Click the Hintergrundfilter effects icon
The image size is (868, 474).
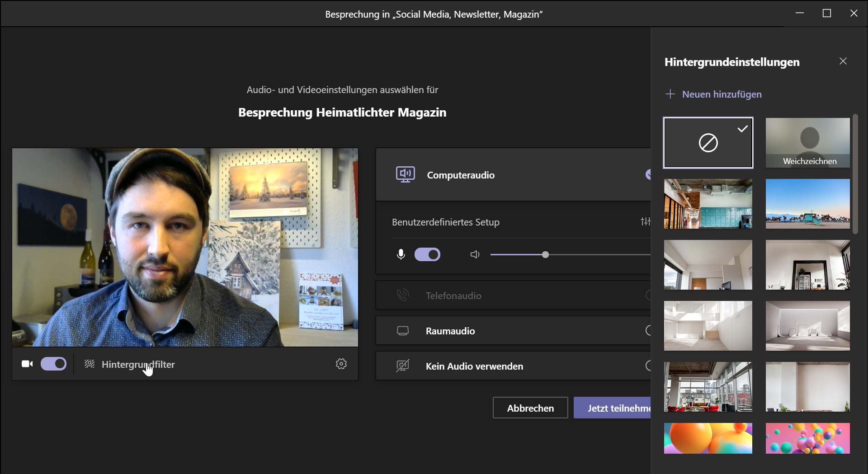coord(90,364)
